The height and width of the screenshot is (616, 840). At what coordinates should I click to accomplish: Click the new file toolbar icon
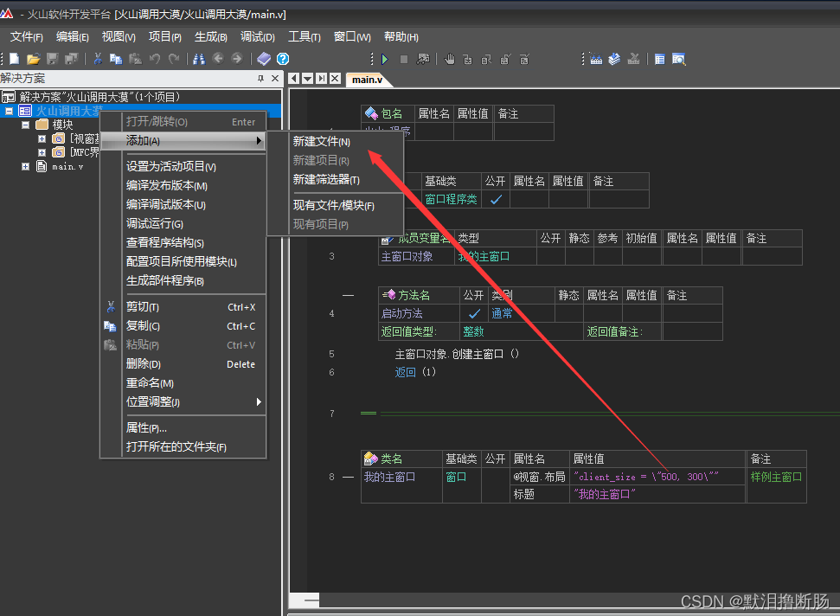pyautogui.click(x=14, y=59)
